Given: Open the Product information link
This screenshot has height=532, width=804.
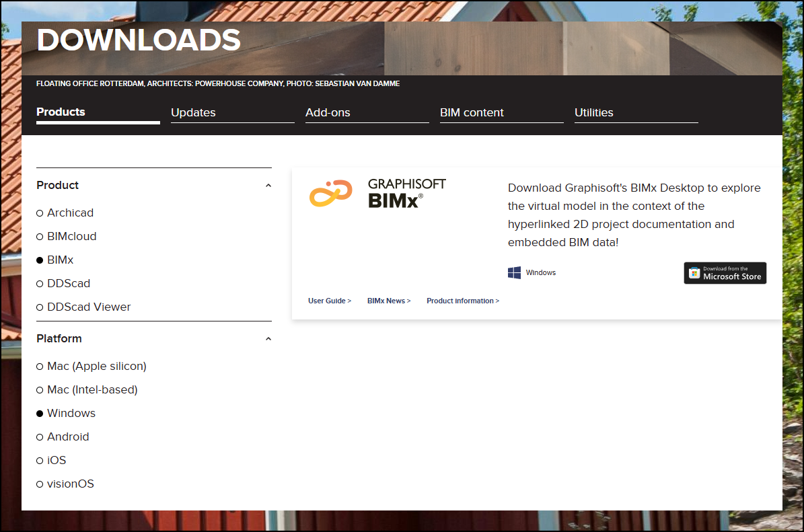Looking at the screenshot, I should [463, 301].
